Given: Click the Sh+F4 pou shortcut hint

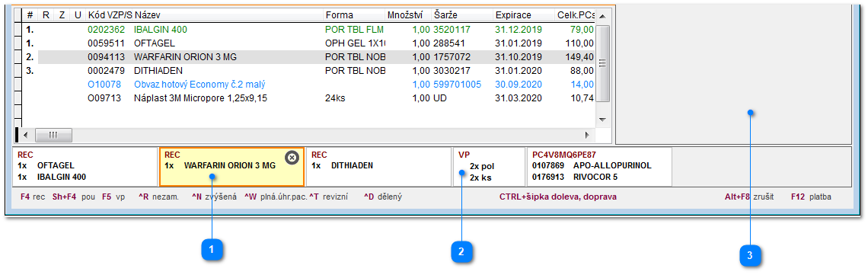Looking at the screenshot, I should tap(74, 197).
